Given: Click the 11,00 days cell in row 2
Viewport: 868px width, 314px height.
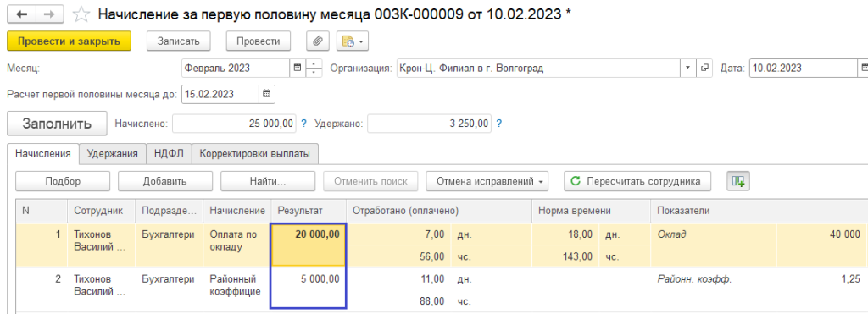Looking at the screenshot, I should (398, 279).
